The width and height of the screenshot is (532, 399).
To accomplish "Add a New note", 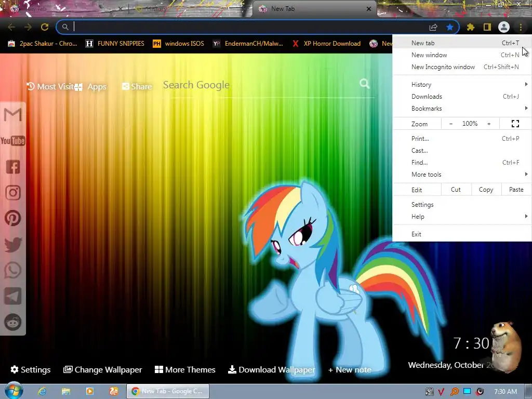I will point(350,370).
